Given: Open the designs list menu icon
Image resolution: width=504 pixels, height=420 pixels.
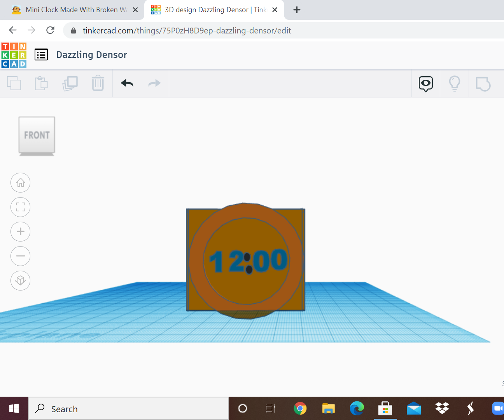Looking at the screenshot, I should coord(41,55).
